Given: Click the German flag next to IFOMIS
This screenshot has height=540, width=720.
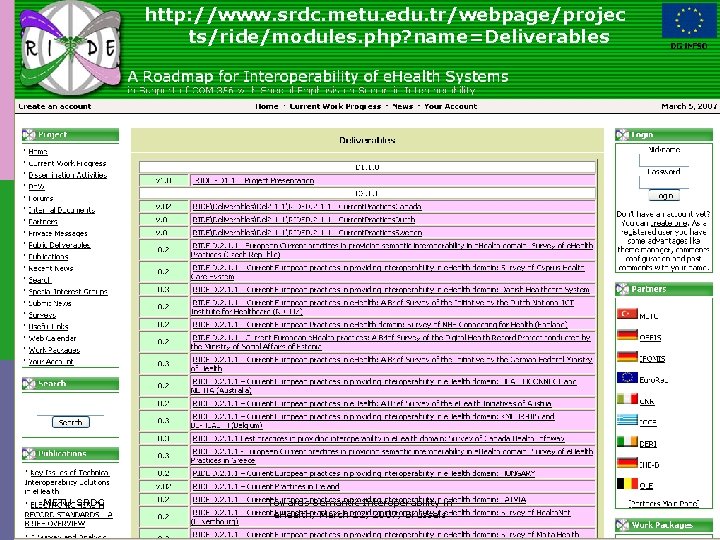Looking at the screenshot, I should tap(627, 356).
